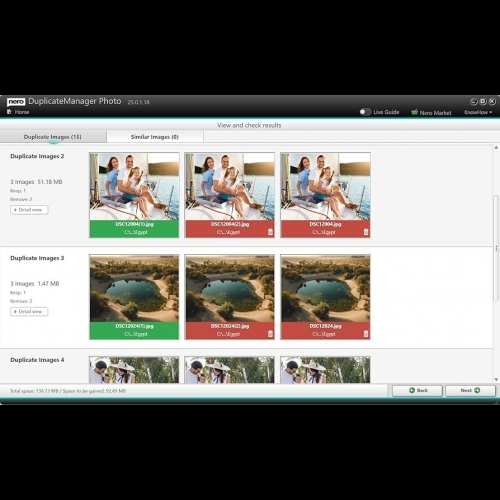Click the Home icon in header
The image size is (500, 500).
pos(9,112)
